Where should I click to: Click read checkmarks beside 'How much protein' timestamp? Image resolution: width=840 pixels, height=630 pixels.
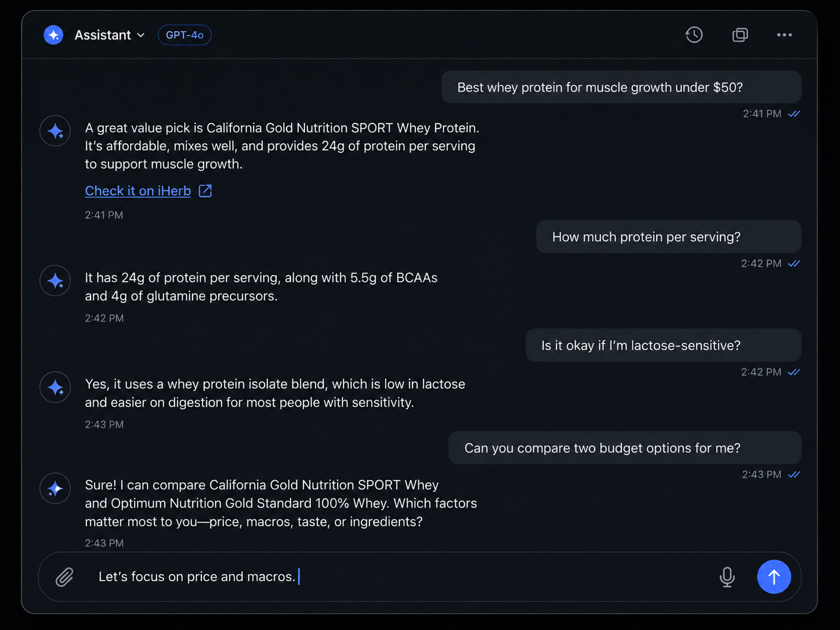tap(794, 263)
